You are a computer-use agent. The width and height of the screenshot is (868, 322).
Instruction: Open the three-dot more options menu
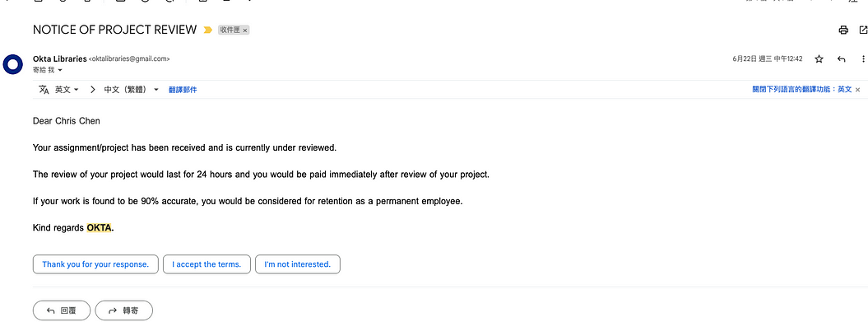(863, 58)
